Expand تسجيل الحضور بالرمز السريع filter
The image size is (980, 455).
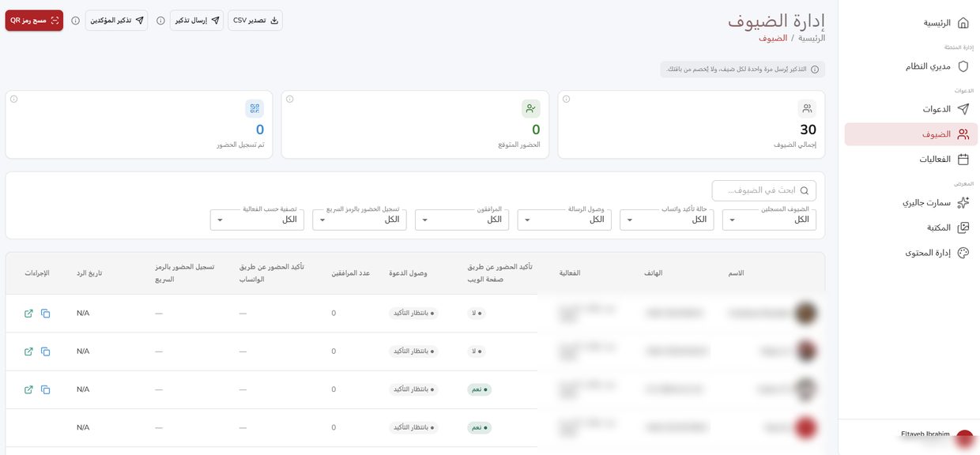click(360, 220)
